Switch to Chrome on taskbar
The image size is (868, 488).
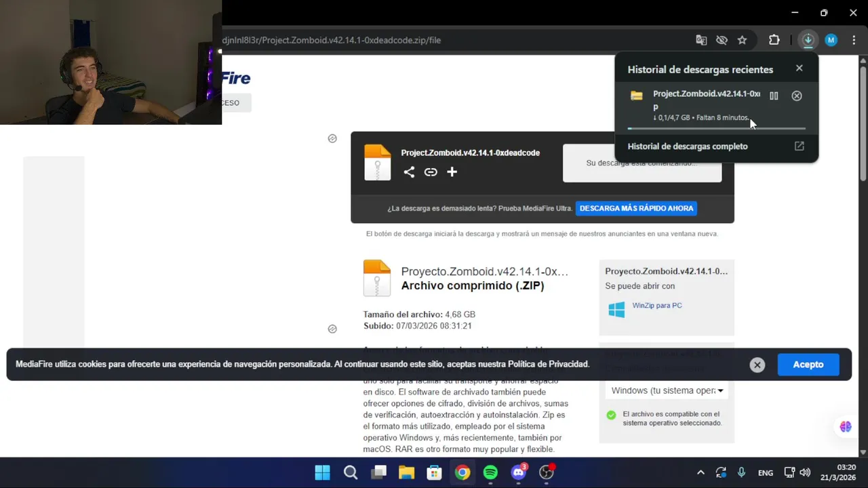click(462, 472)
